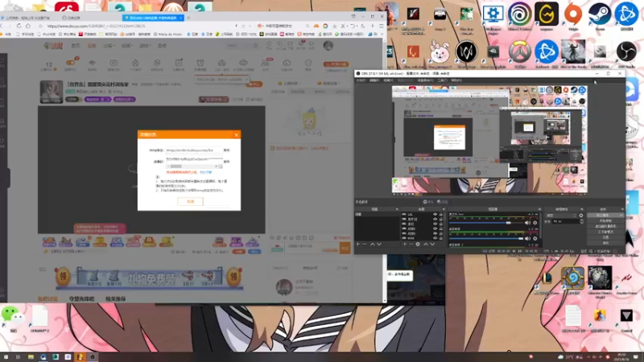
Task: Go to browser home page icon
Action: pos(28,26)
